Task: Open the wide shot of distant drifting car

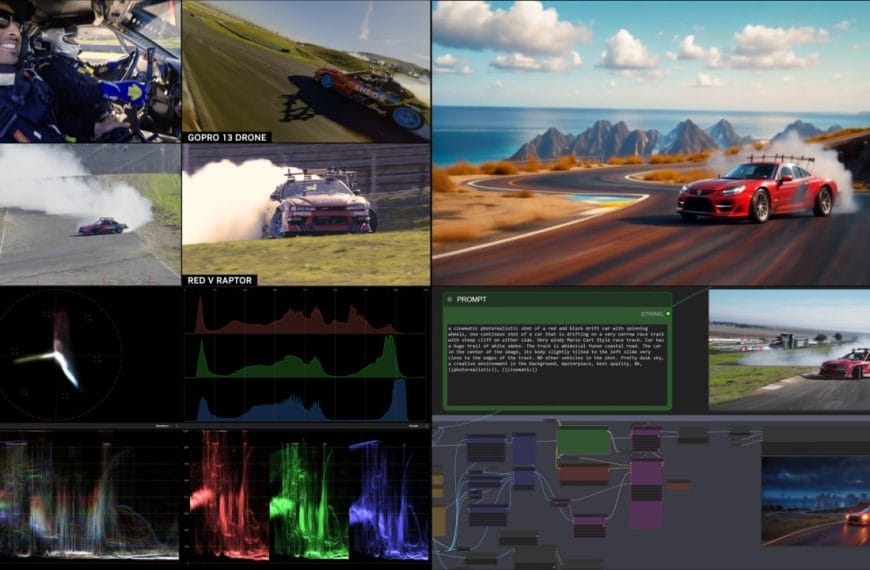Action: click(90, 214)
